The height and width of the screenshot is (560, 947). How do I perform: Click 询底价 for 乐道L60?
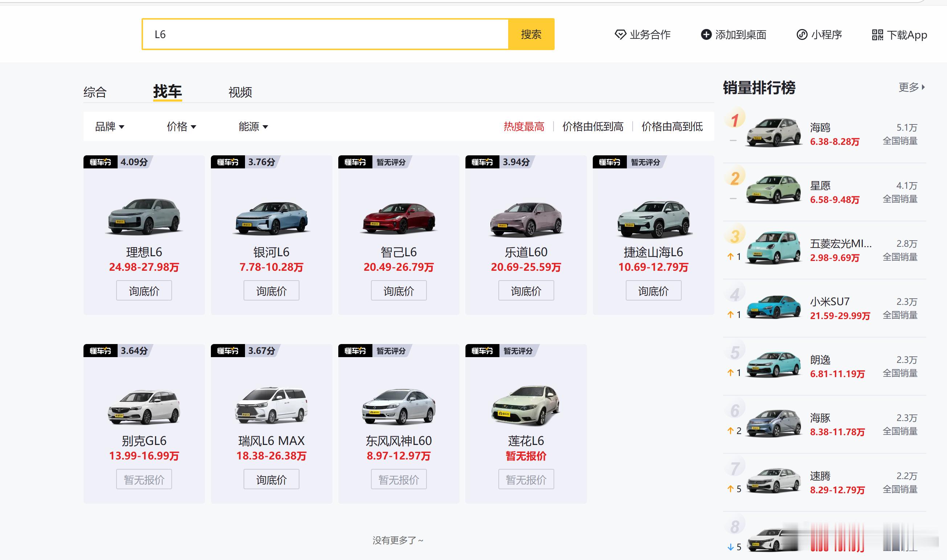pyautogui.click(x=526, y=291)
